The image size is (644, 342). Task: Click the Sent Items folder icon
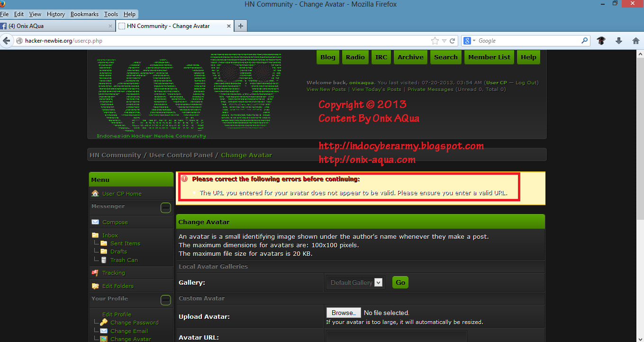click(104, 243)
